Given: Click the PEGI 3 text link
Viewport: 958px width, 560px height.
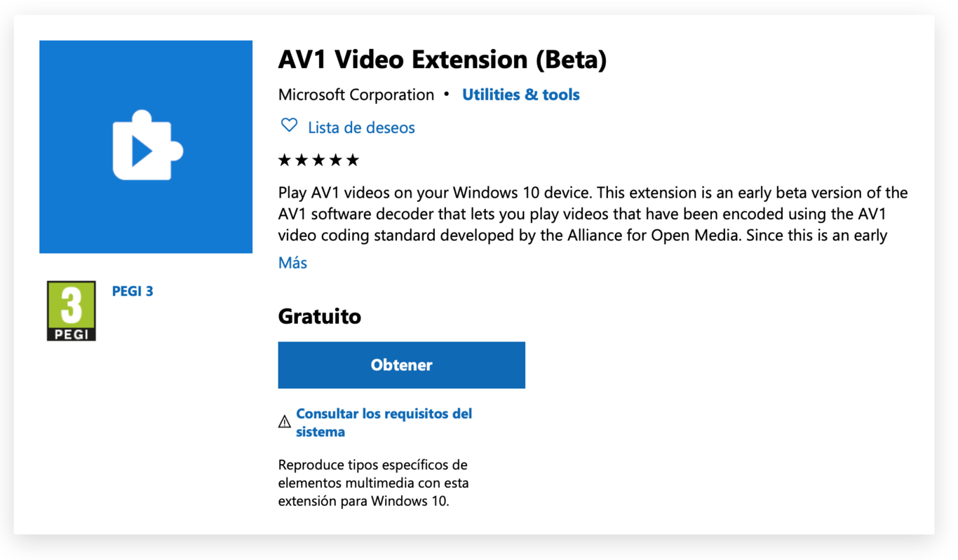Looking at the screenshot, I should 133,290.
